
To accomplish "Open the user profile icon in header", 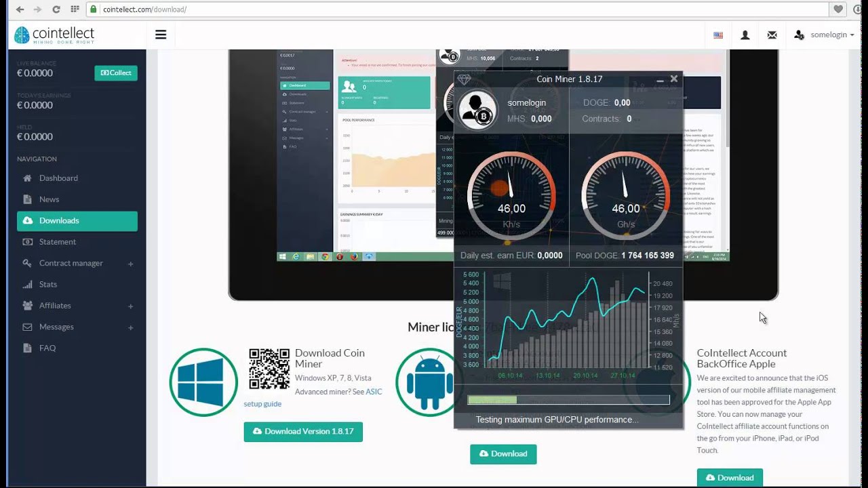I will pyautogui.click(x=745, y=35).
